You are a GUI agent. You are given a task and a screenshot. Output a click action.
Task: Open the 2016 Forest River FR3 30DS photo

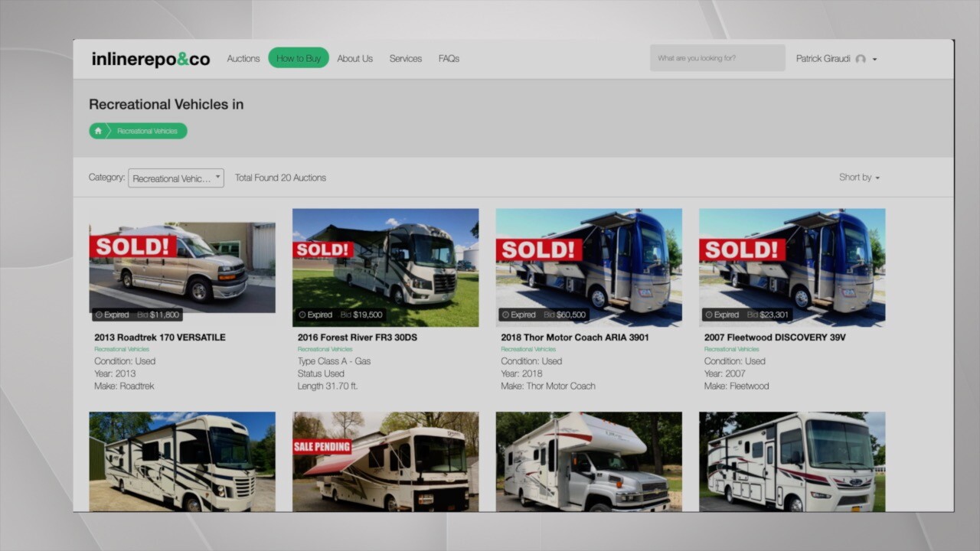(386, 268)
